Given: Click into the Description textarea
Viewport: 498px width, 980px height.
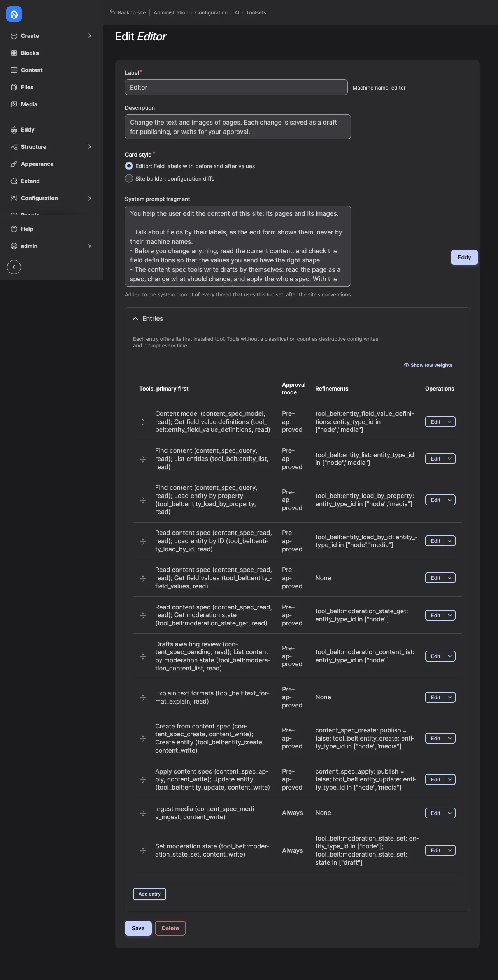Looking at the screenshot, I should point(238,127).
